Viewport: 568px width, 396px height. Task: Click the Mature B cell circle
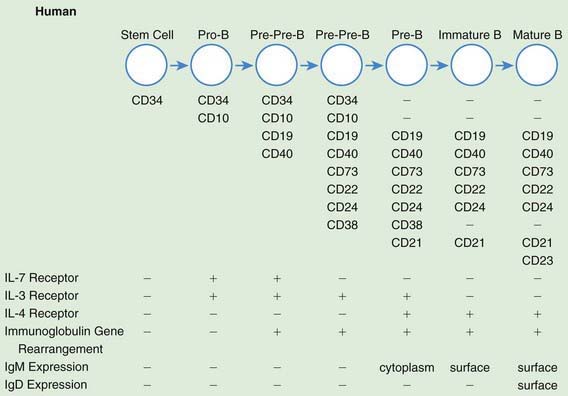click(x=536, y=65)
